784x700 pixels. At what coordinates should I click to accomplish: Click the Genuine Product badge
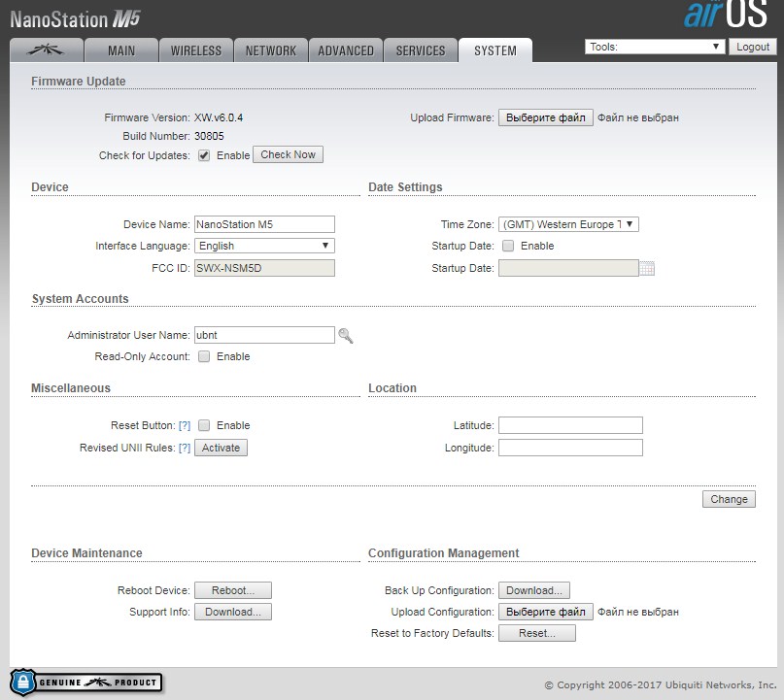point(86,682)
